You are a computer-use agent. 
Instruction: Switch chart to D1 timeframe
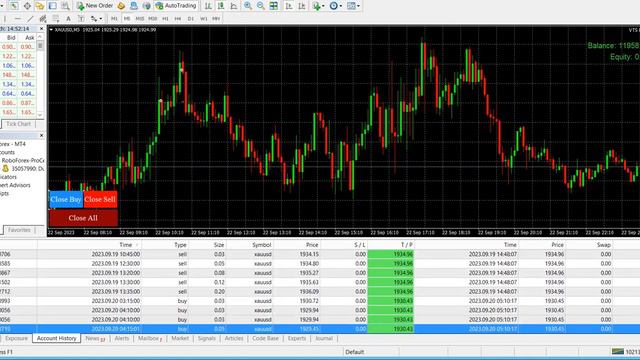(x=191, y=18)
